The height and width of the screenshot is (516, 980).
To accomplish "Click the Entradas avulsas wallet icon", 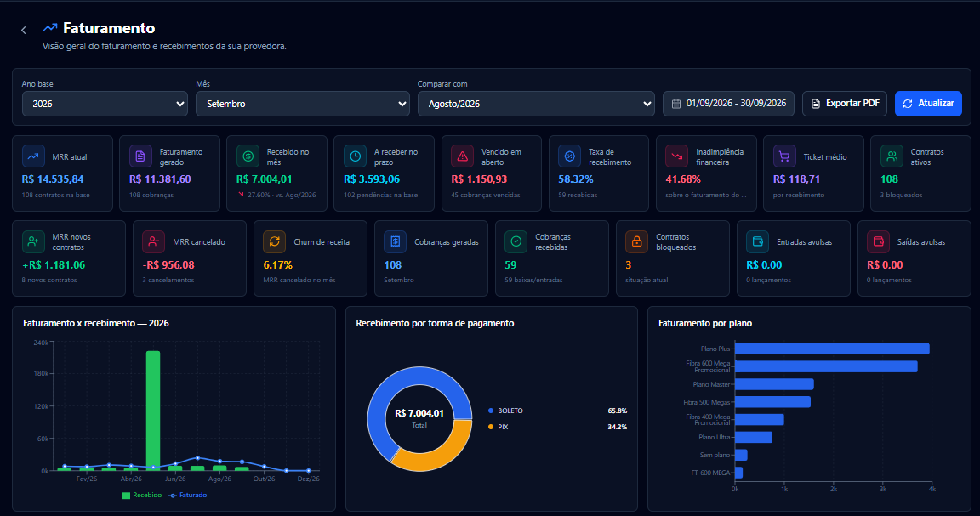I will coord(757,241).
